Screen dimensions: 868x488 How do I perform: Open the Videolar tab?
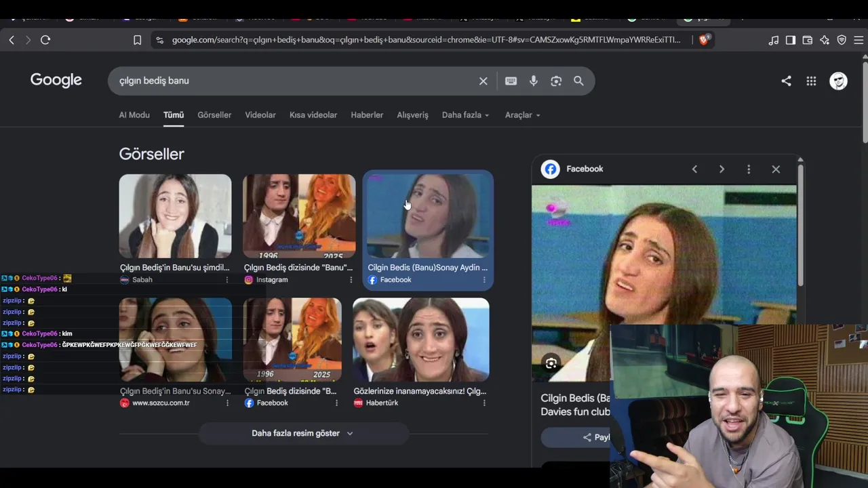260,115
